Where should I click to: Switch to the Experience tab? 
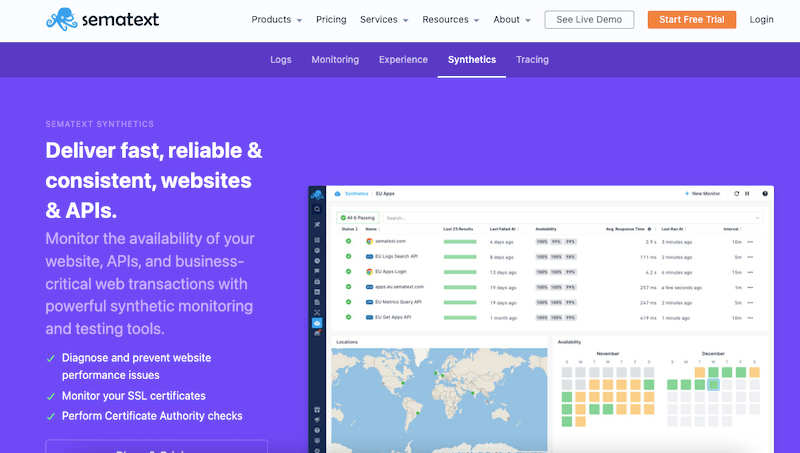click(403, 60)
